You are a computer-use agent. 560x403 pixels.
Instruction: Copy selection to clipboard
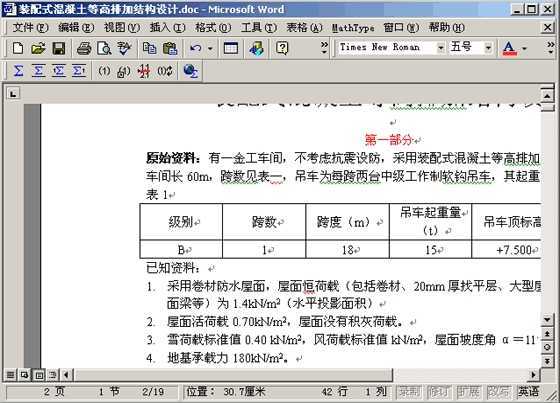tap(149, 48)
